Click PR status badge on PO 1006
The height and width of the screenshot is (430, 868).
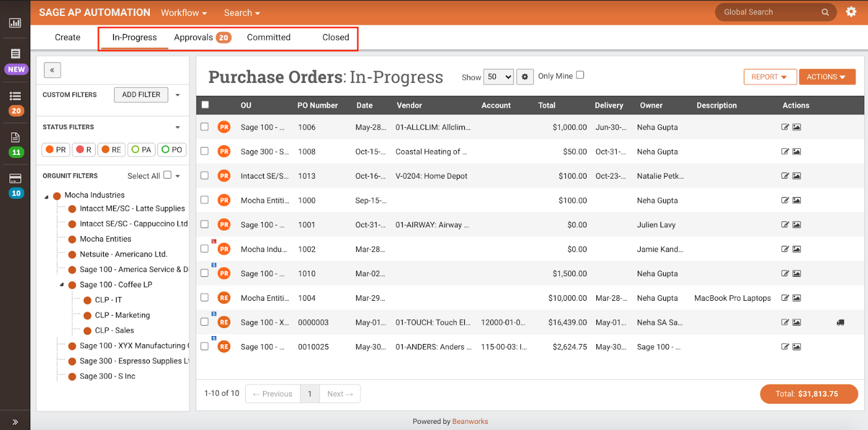click(x=223, y=127)
